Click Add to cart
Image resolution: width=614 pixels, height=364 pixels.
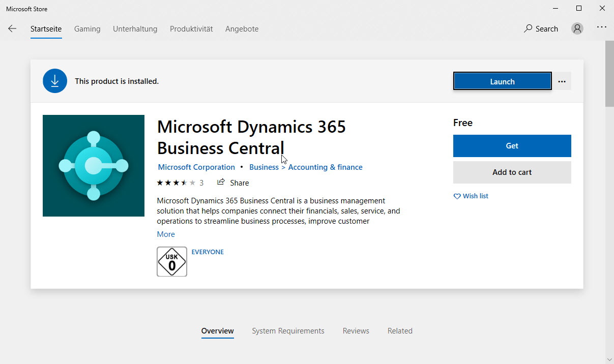(x=511, y=172)
